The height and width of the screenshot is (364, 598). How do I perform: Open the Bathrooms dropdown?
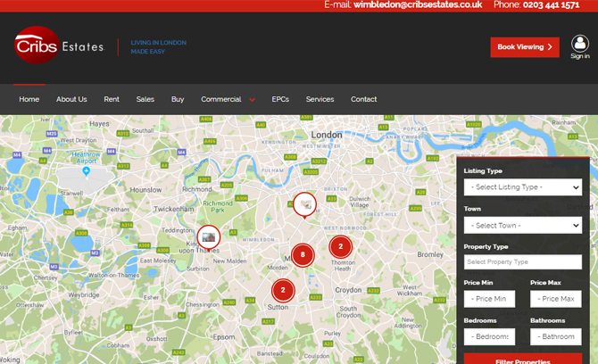coord(556,336)
